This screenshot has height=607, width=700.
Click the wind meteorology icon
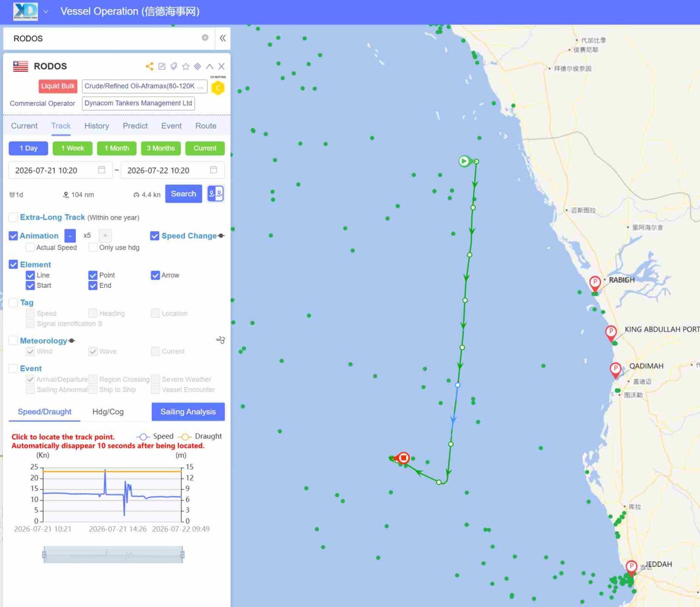(x=220, y=340)
